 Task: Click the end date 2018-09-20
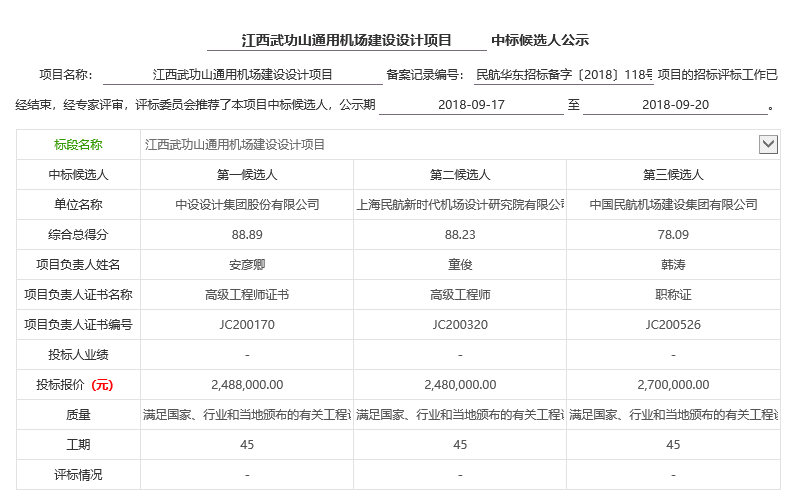pos(675,105)
